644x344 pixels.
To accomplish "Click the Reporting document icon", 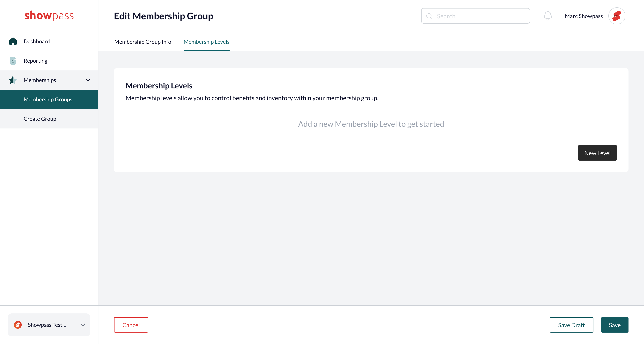I will click(13, 61).
